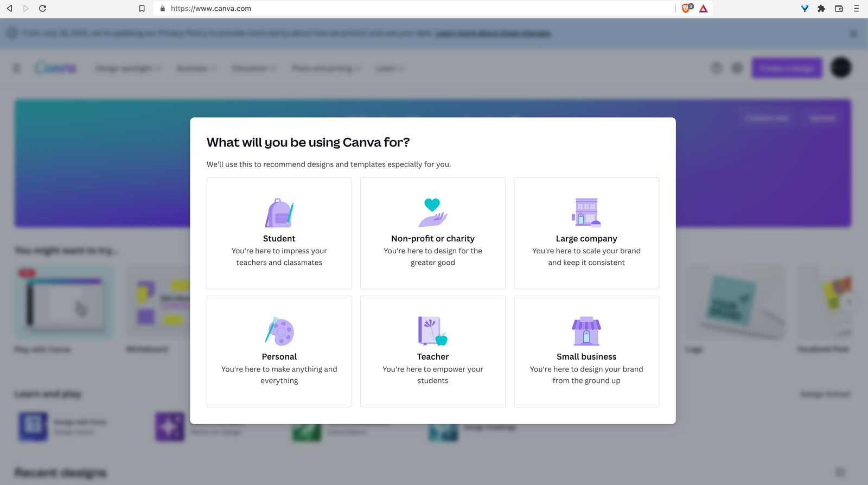Select the "Teacher" title
The height and width of the screenshot is (485, 868).
click(x=433, y=357)
